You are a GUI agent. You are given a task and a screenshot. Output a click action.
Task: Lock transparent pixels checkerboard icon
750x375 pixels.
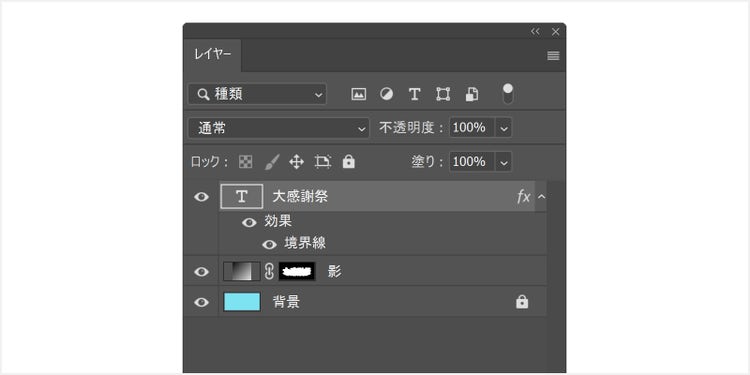click(245, 162)
